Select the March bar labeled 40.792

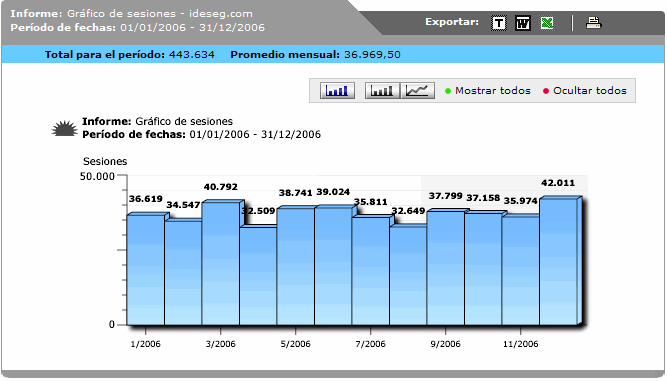tap(220, 263)
